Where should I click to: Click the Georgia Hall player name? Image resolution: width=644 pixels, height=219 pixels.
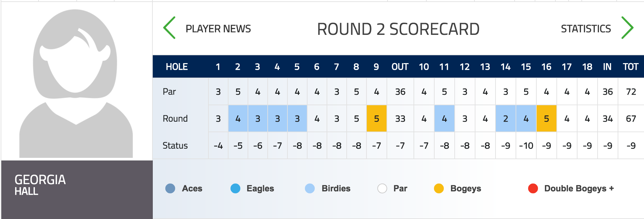click(x=40, y=185)
